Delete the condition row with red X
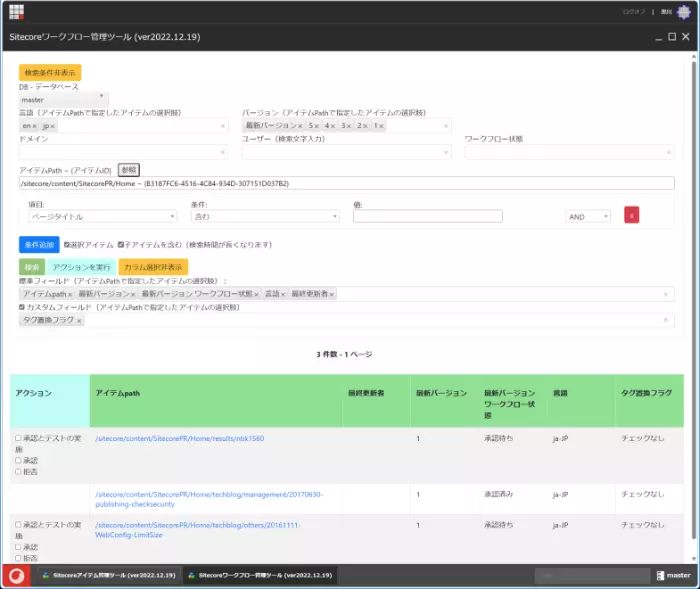This screenshot has height=589, width=700. pos(631,215)
